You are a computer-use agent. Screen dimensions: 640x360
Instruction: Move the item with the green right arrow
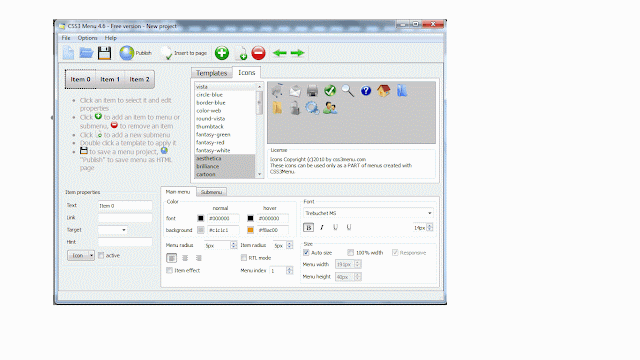298,53
